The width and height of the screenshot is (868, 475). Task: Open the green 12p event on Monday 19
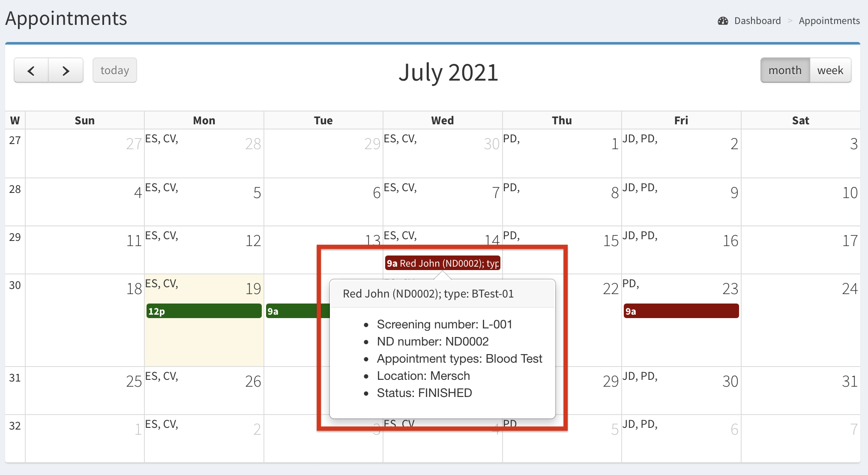pyautogui.click(x=204, y=311)
